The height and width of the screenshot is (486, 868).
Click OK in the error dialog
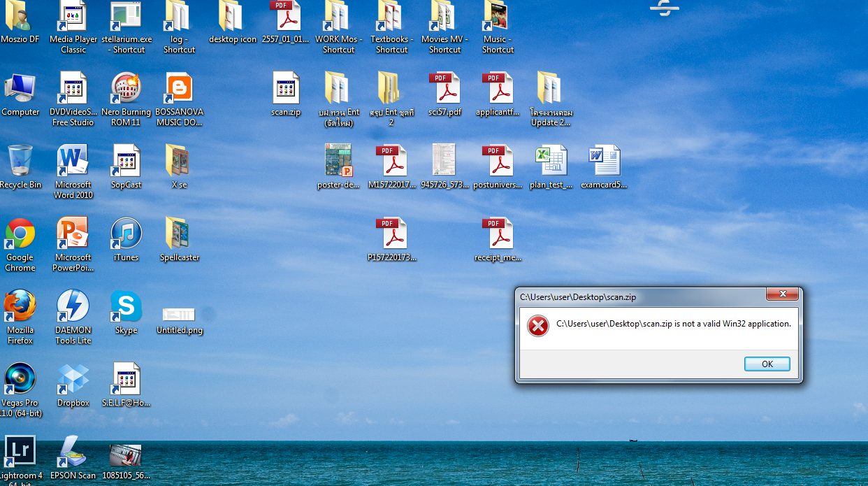(767, 364)
